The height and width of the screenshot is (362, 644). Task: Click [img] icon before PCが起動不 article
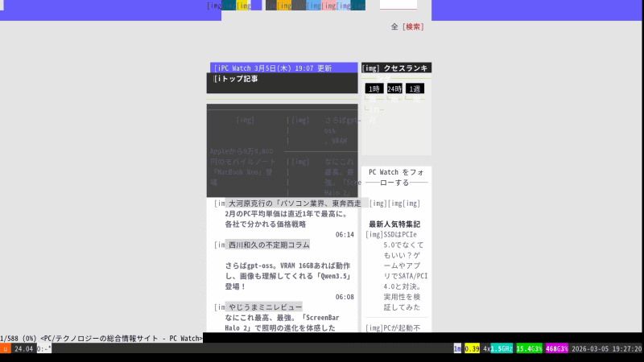(x=374, y=328)
